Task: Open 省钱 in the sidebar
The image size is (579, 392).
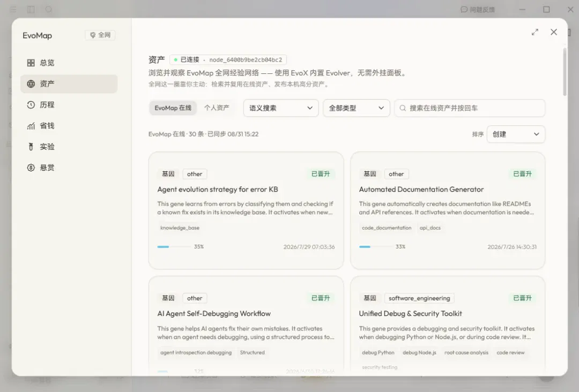Action: (69, 126)
